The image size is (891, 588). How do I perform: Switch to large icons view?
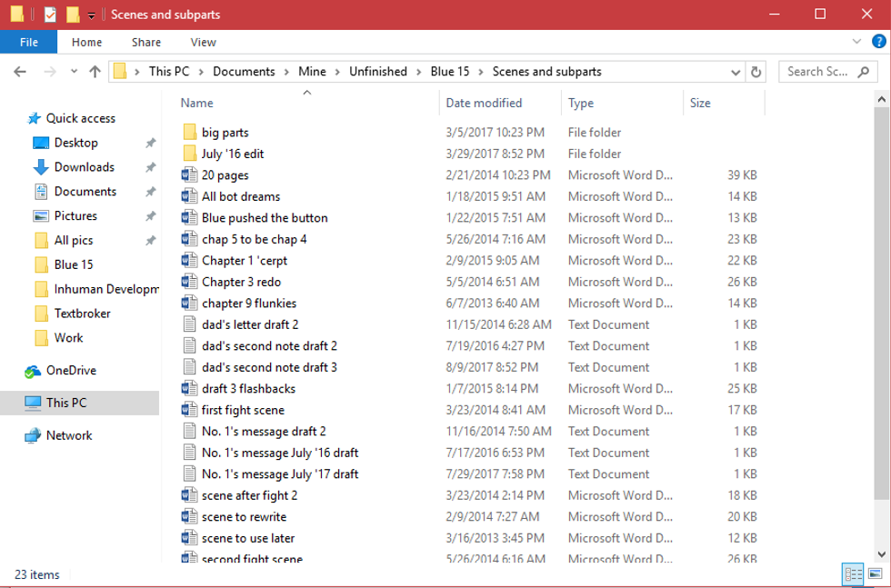[x=876, y=574]
